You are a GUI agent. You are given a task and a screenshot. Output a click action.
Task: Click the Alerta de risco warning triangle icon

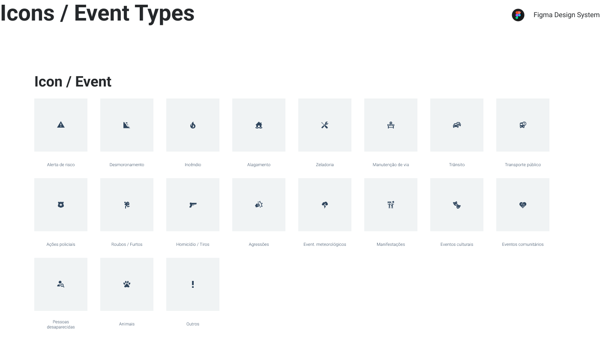click(x=61, y=125)
